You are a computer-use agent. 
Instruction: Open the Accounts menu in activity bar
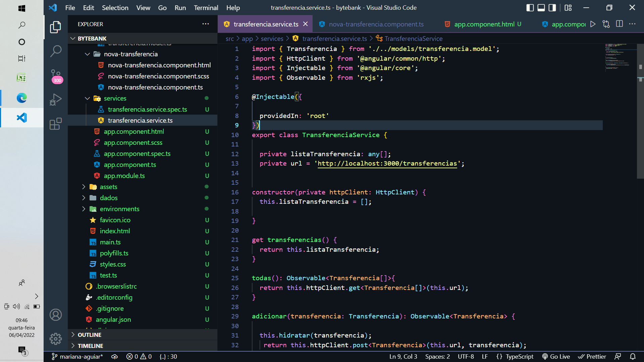point(55,315)
